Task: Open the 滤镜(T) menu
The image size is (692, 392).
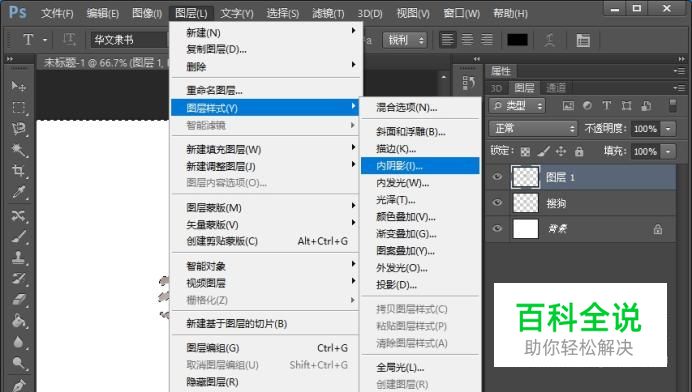Action: (x=328, y=13)
